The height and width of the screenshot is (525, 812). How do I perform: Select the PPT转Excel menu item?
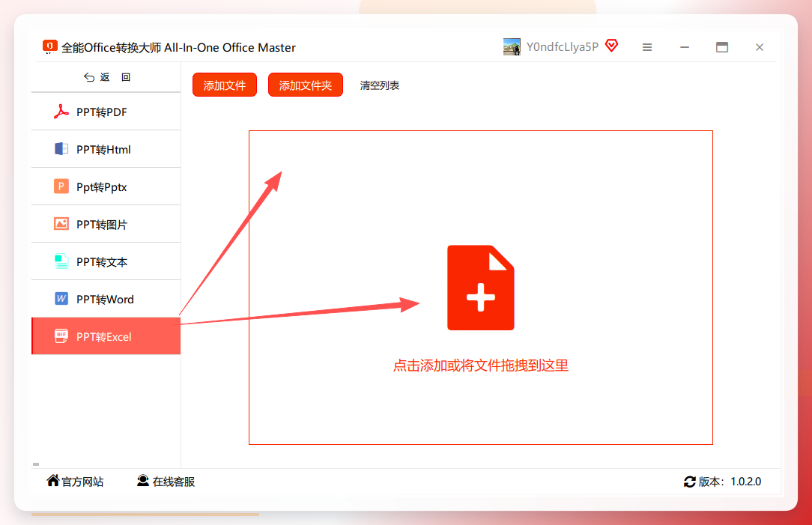[106, 336]
